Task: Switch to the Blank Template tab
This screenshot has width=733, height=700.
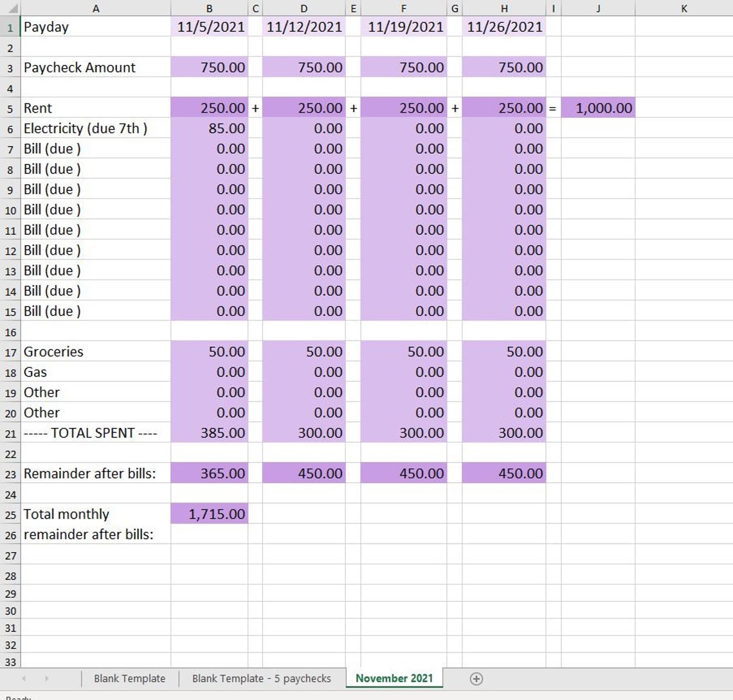Action: coord(129,678)
